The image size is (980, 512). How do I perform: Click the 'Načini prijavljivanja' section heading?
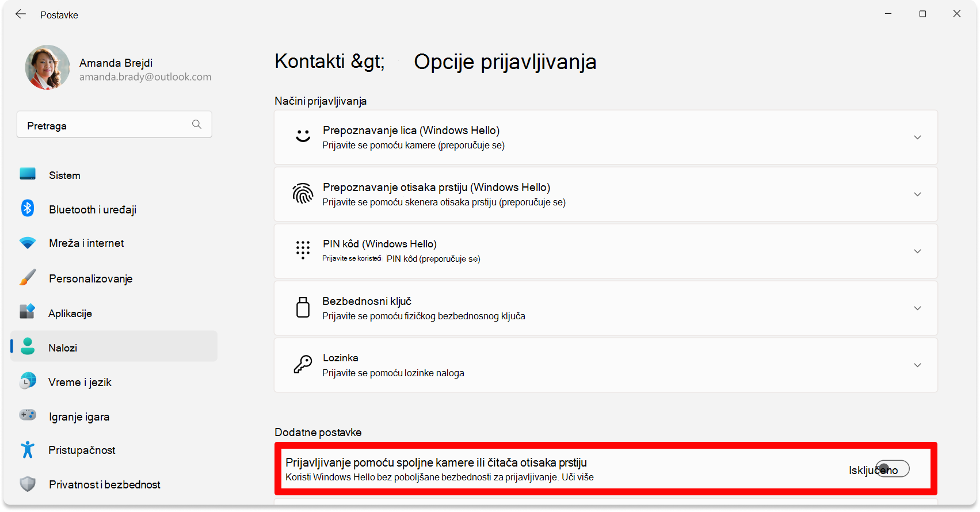321,101
